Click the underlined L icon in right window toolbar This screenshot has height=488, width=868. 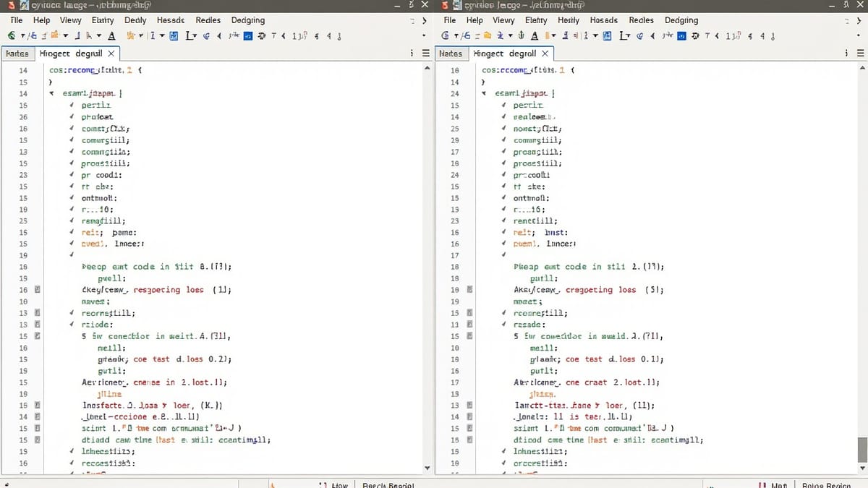(x=624, y=36)
